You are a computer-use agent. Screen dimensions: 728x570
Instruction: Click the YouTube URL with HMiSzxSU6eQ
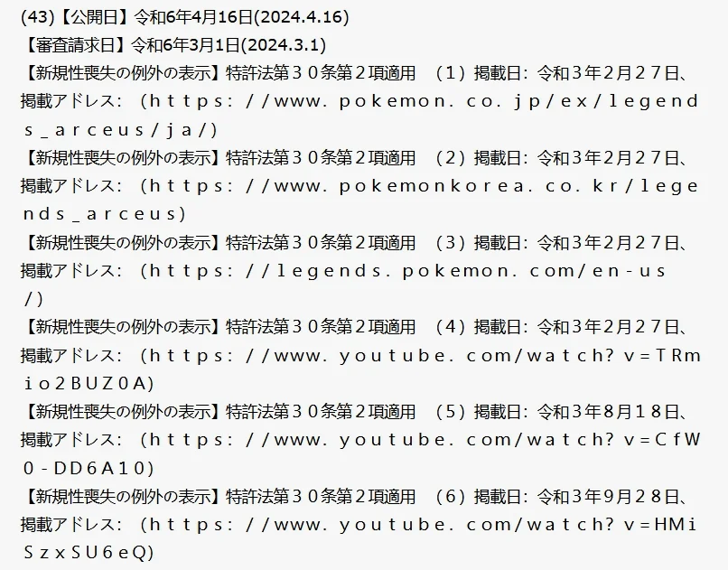[x=361, y=538]
